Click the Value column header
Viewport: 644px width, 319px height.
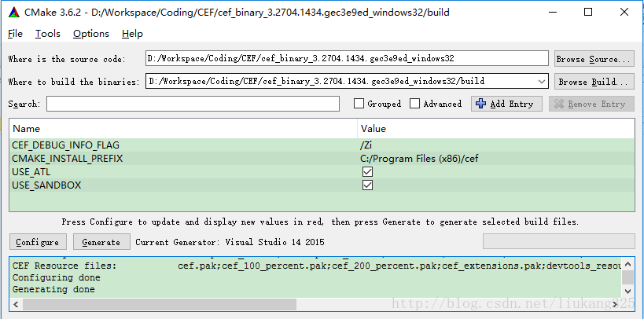(496, 129)
